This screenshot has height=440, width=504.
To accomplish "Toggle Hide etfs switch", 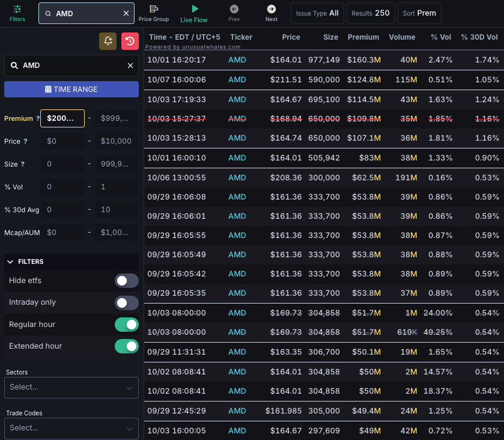I will tap(126, 281).
